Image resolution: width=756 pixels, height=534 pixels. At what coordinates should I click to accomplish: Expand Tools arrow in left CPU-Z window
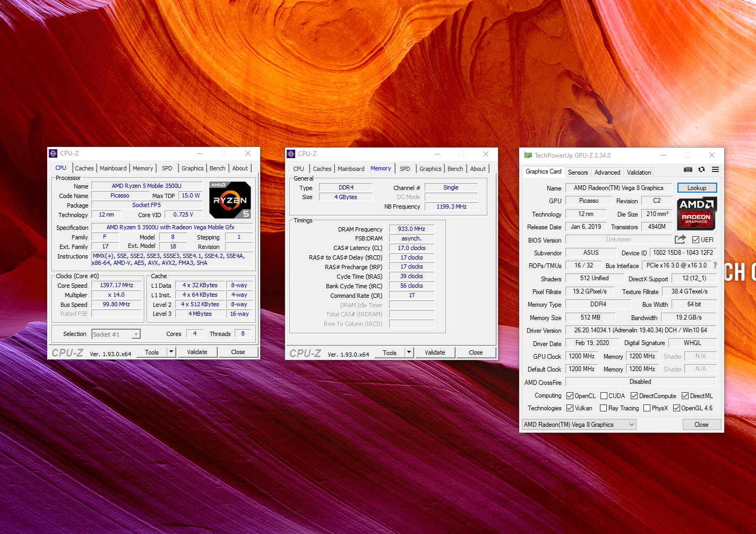tap(171, 352)
